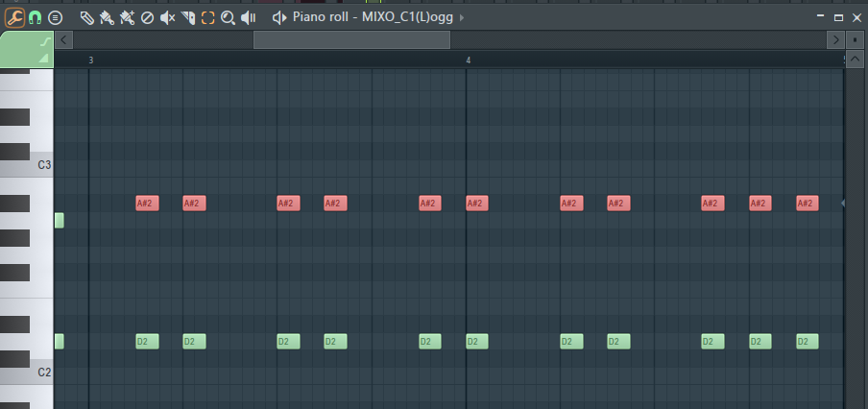
Task: Activate the orange Select tool
Action: tap(207, 17)
